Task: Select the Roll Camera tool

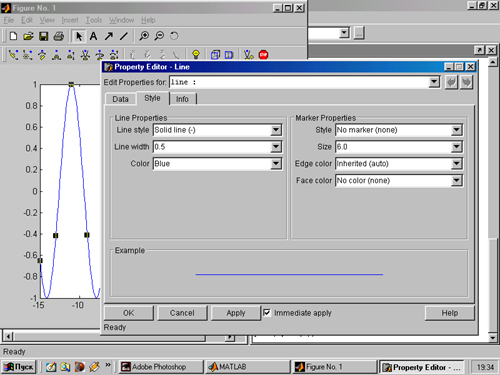Action: tap(100, 55)
